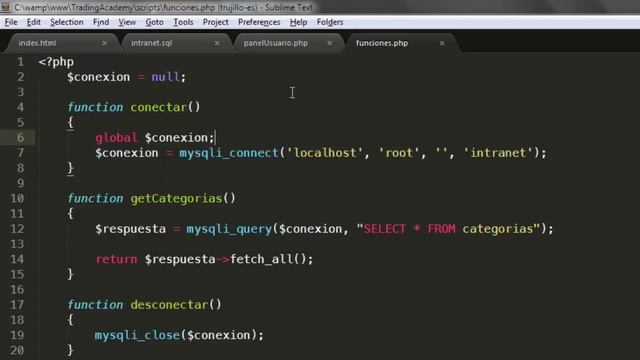Close the panelUsuario.php tab
The image size is (640, 360).
(330, 43)
